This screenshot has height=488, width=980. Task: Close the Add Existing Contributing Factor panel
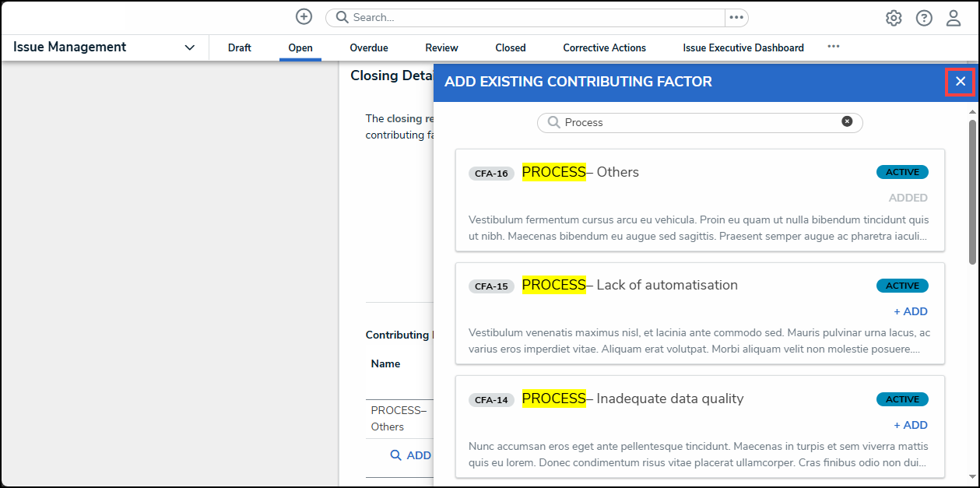click(961, 82)
